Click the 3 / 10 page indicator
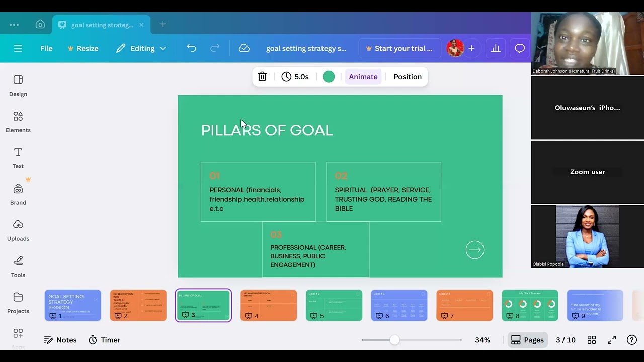This screenshot has width=644, height=362. (566, 340)
